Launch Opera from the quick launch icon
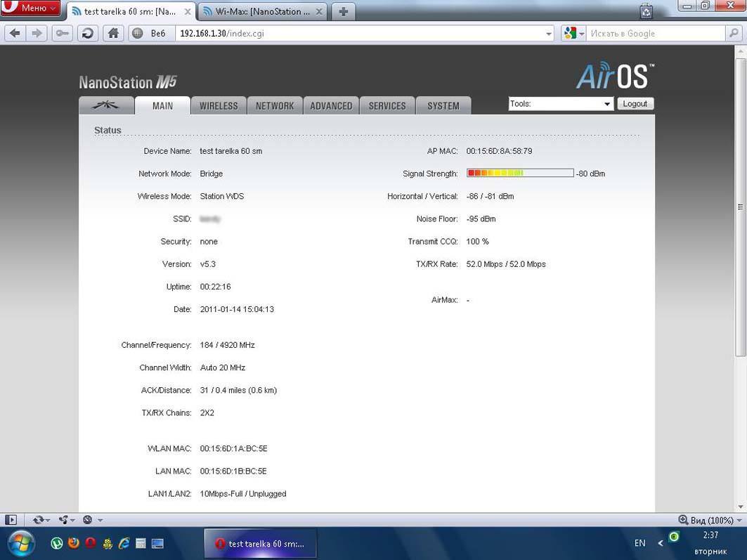 click(x=91, y=543)
